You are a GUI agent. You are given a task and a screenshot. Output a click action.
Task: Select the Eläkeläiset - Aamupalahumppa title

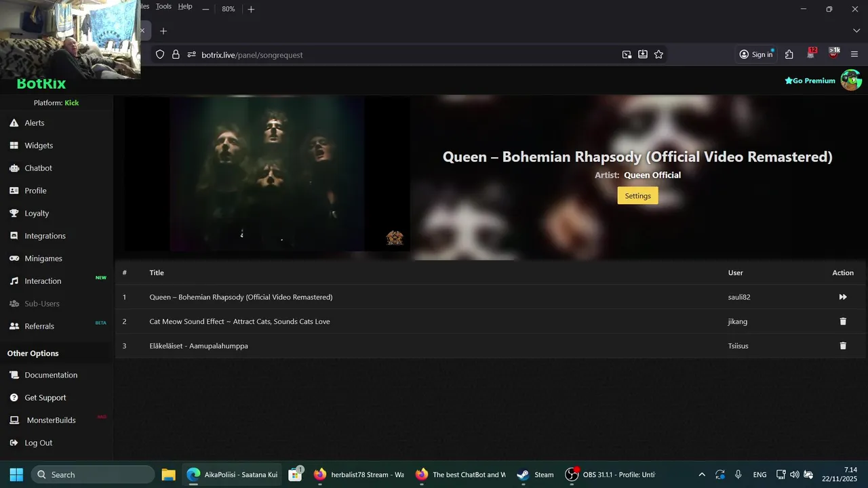tap(199, 346)
